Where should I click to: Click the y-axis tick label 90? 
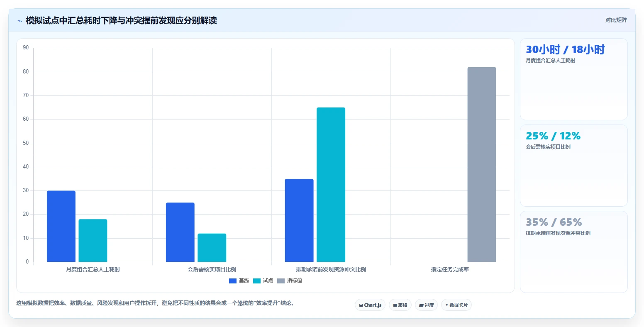pos(26,48)
